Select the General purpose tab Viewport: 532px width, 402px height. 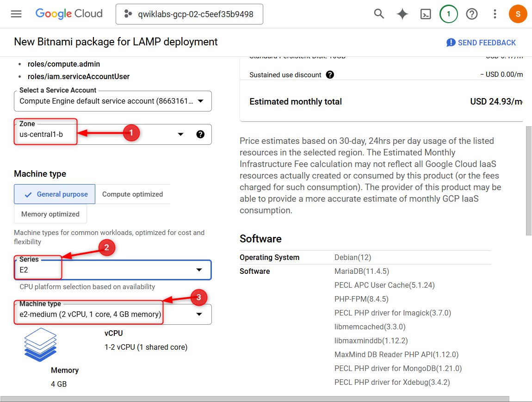(x=55, y=194)
